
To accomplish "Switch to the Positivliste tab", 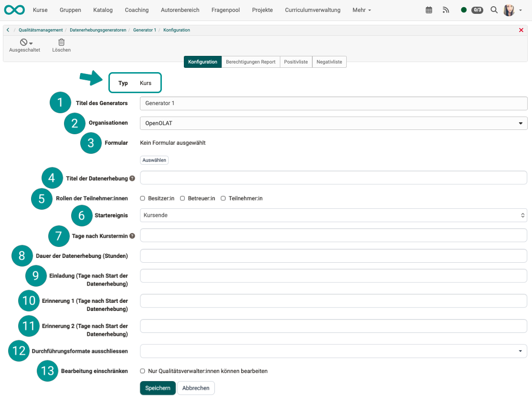I will click(296, 62).
